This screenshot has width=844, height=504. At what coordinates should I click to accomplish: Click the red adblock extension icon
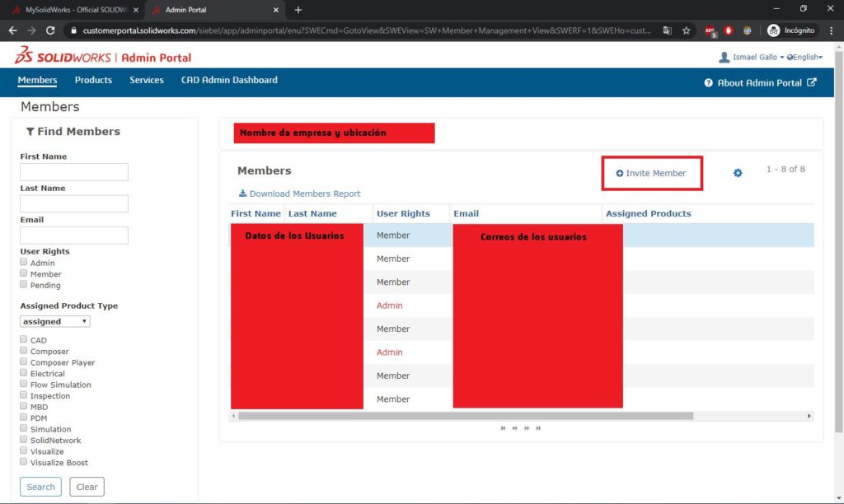[729, 30]
